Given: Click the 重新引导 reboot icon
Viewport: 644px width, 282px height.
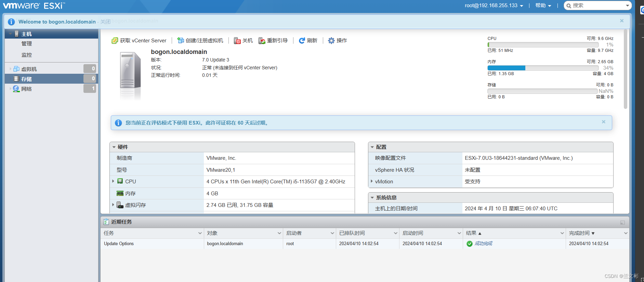Looking at the screenshot, I should (x=262, y=41).
